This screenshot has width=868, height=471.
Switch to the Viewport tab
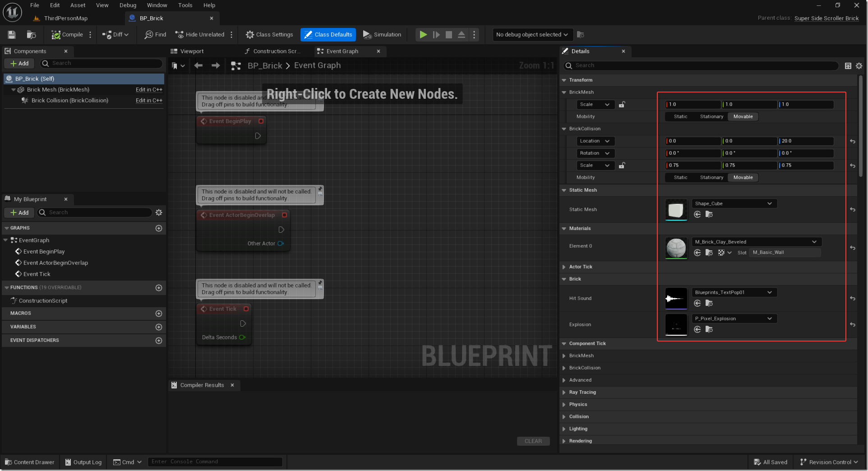[x=187, y=51]
